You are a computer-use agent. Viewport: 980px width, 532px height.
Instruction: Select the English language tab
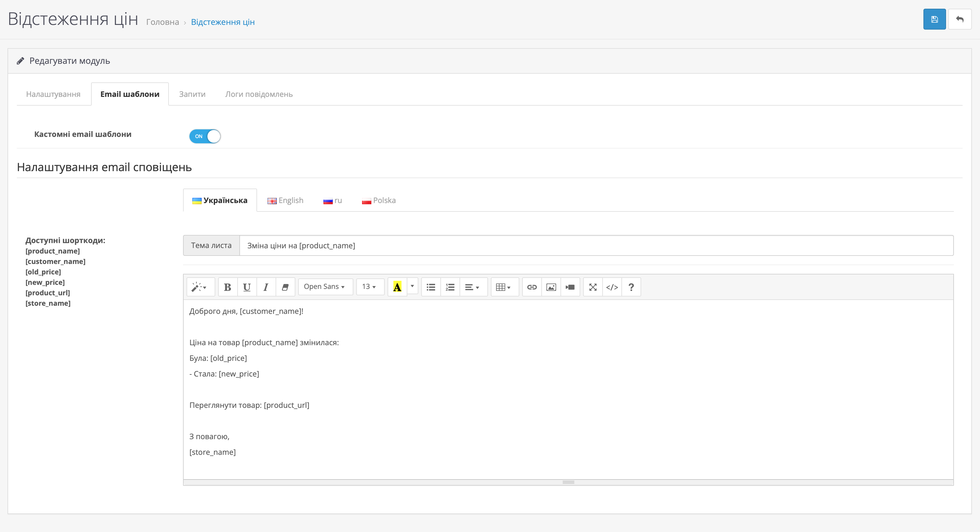click(285, 200)
